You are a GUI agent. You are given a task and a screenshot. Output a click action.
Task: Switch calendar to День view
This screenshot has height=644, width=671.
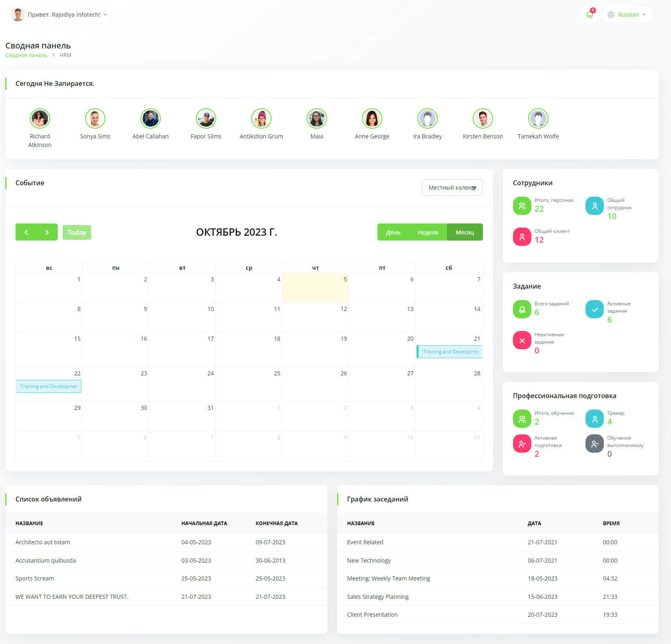coord(393,232)
